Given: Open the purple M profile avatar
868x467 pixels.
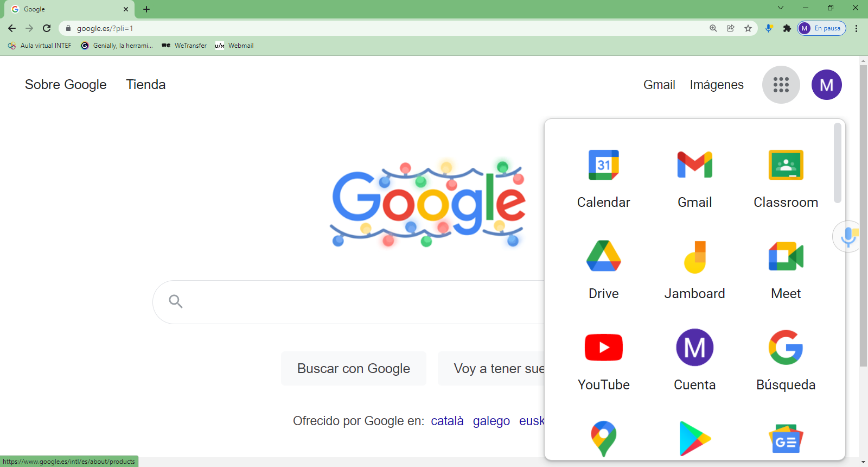Looking at the screenshot, I should coord(826,85).
